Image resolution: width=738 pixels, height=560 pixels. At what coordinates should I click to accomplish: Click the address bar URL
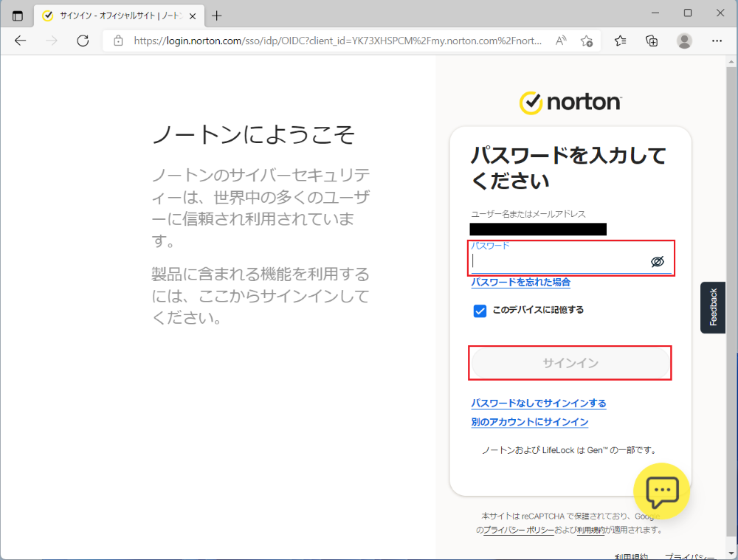(x=337, y=41)
